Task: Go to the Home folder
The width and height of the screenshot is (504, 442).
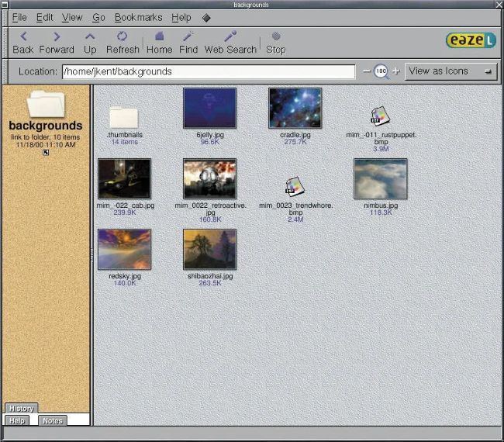Action: coord(159,42)
